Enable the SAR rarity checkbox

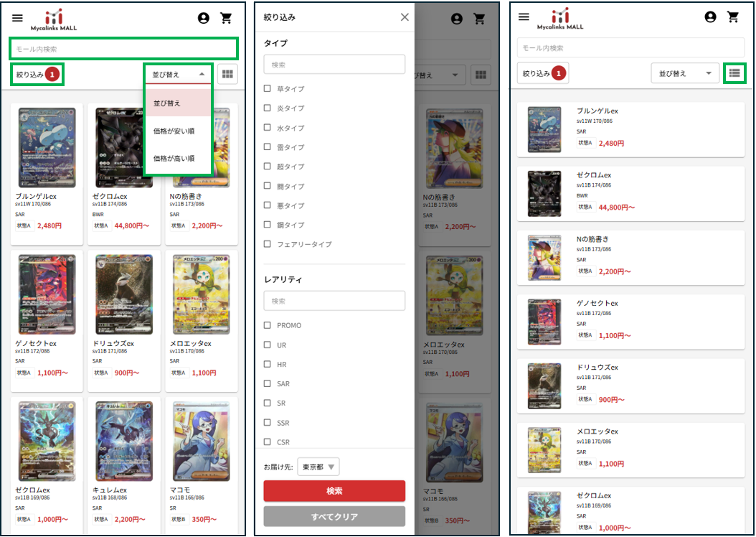(x=267, y=383)
